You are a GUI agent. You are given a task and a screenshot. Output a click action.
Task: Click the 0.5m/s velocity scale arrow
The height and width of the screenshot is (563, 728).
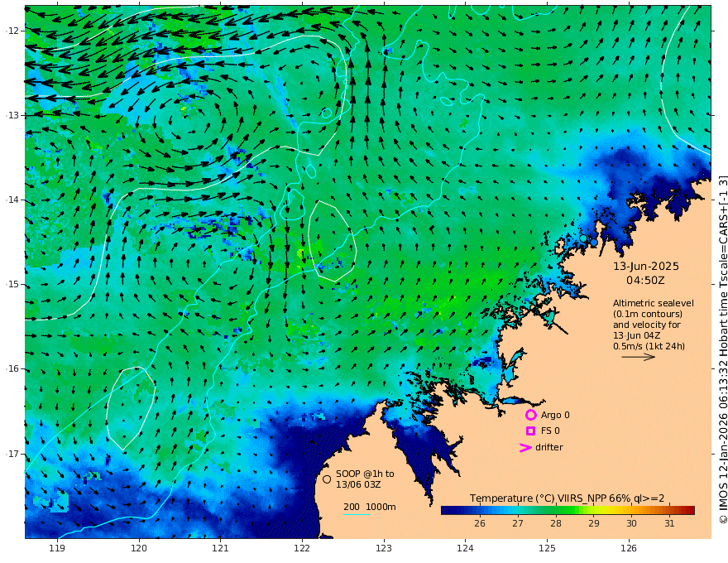639,357
